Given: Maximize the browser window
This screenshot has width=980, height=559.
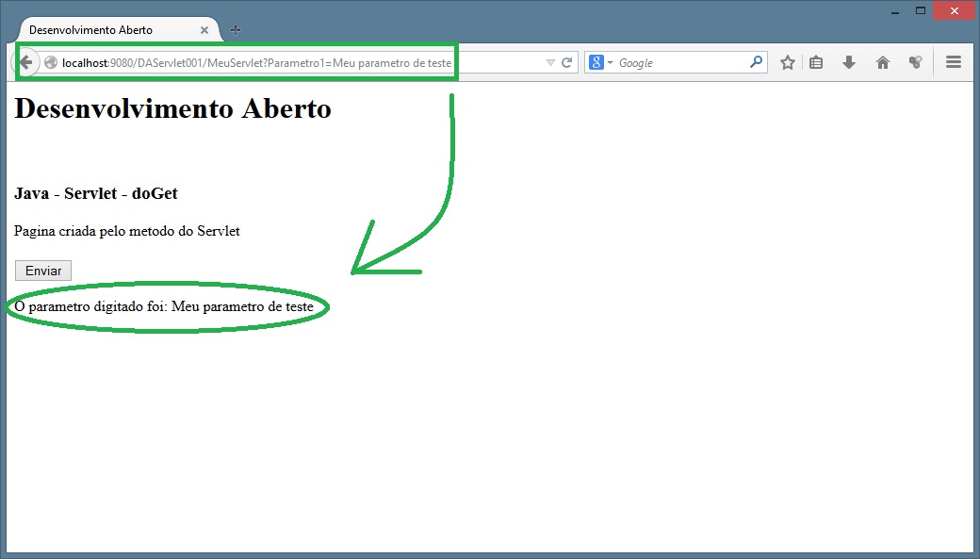Looking at the screenshot, I should pyautogui.click(x=920, y=10).
